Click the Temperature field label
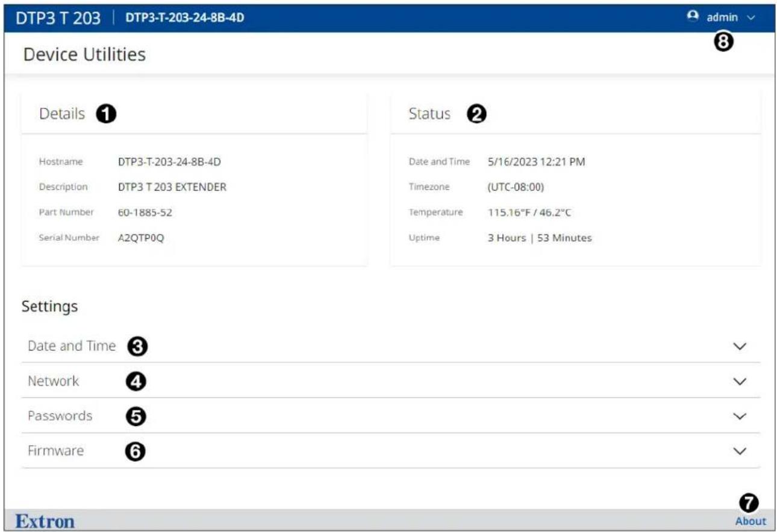The image size is (777, 532). click(435, 212)
